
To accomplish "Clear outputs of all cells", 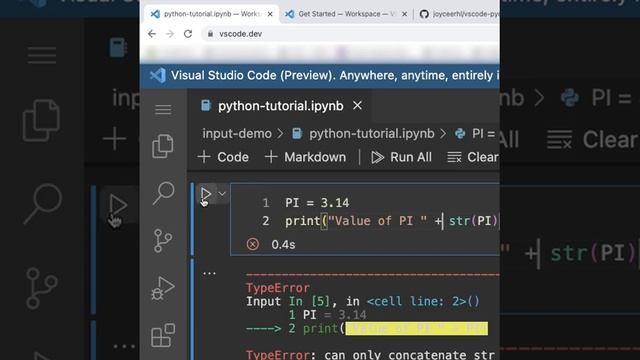I will click(473, 157).
